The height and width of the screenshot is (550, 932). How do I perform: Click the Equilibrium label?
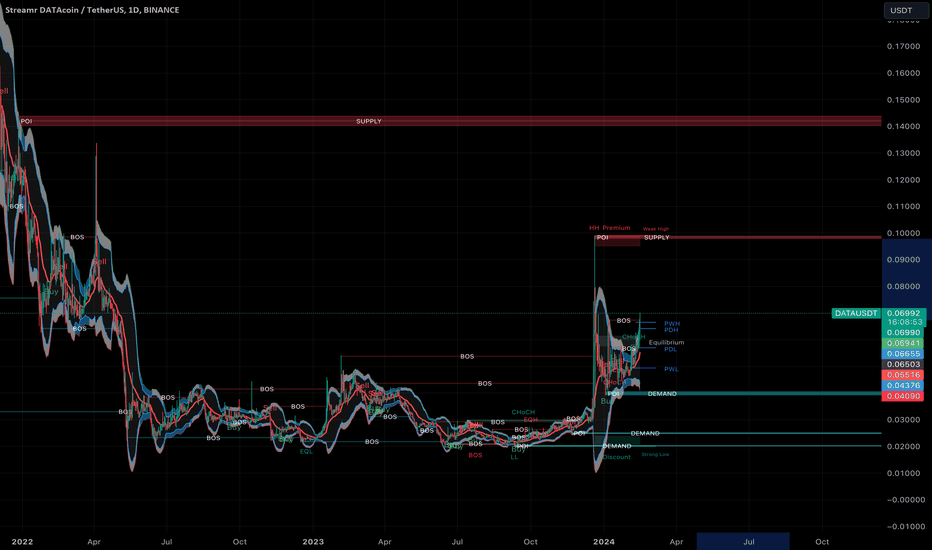coord(666,342)
